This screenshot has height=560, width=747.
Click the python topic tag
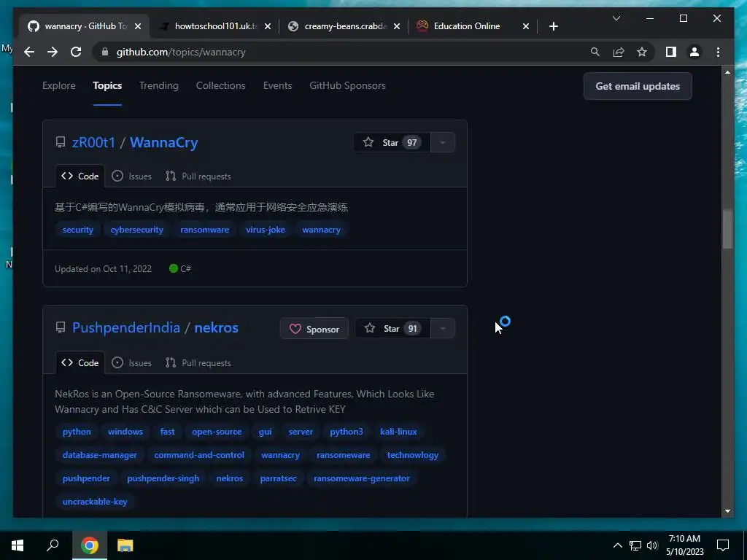pos(76,432)
